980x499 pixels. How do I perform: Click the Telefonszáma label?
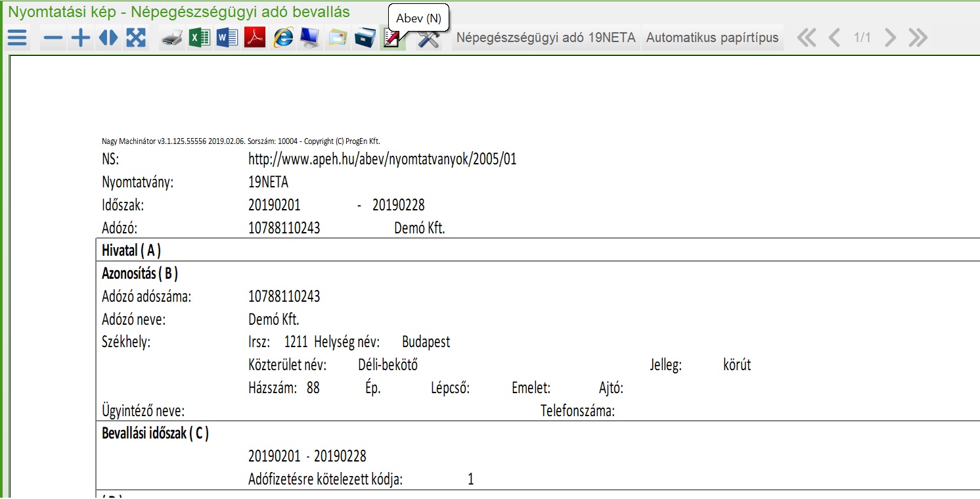tap(578, 411)
